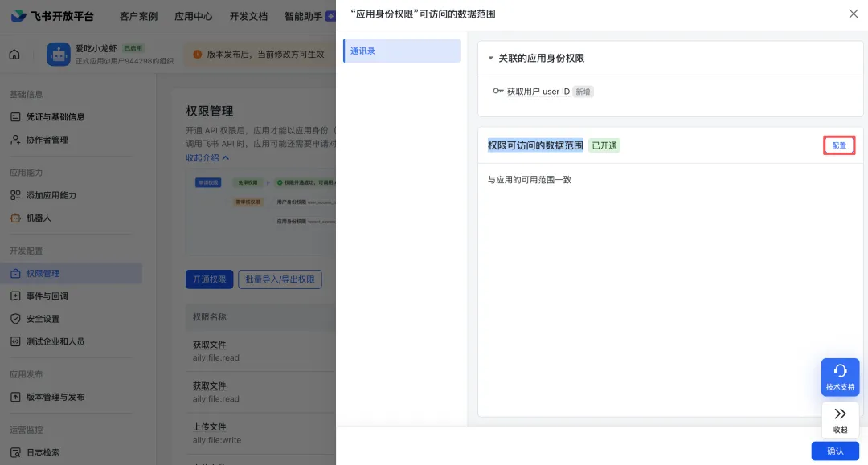868x465 pixels.
Task: Close the data range dialog
Action: coord(853,14)
